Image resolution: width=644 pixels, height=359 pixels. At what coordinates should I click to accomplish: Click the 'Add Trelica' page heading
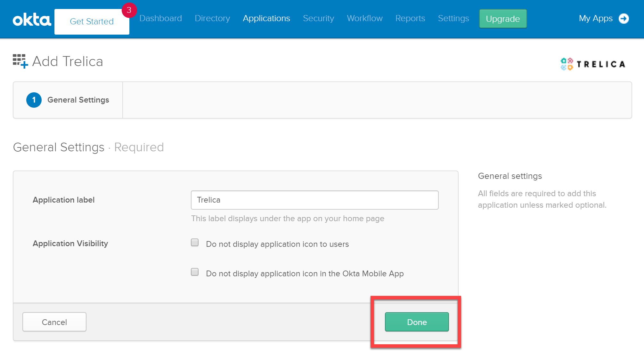(68, 61)
